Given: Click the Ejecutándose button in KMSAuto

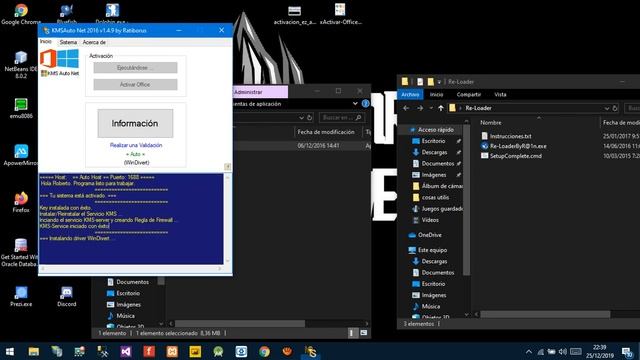Looking at the screenshot, I should click(x=135, y=68).
